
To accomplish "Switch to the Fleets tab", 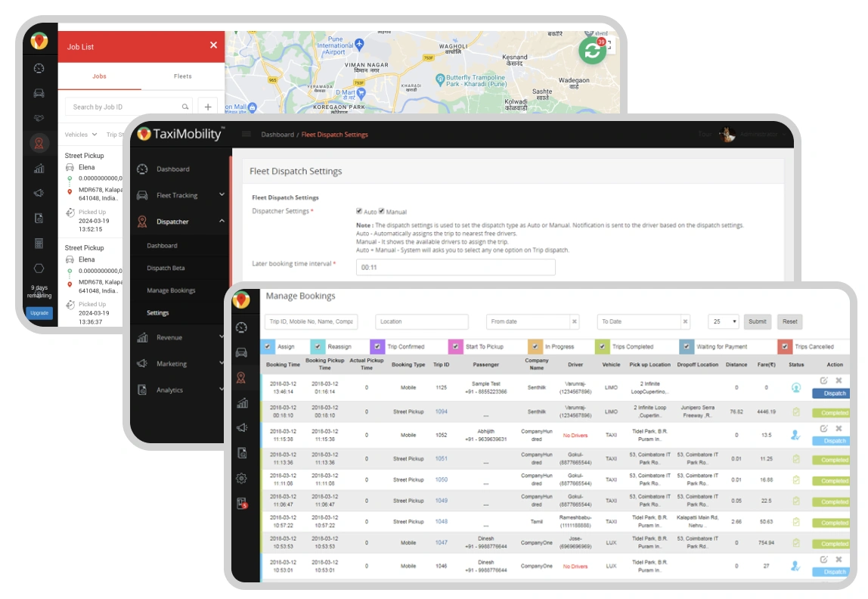I will (182, 76).
